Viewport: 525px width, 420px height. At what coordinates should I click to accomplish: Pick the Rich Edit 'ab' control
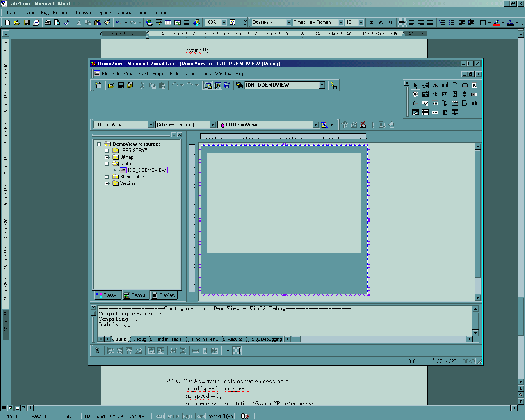pos(475,103)
